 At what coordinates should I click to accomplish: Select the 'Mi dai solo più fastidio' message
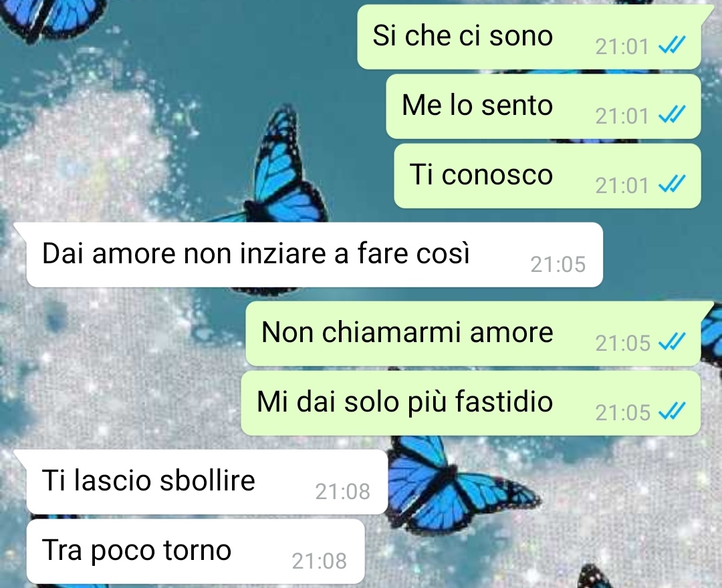tap(471, 404)
